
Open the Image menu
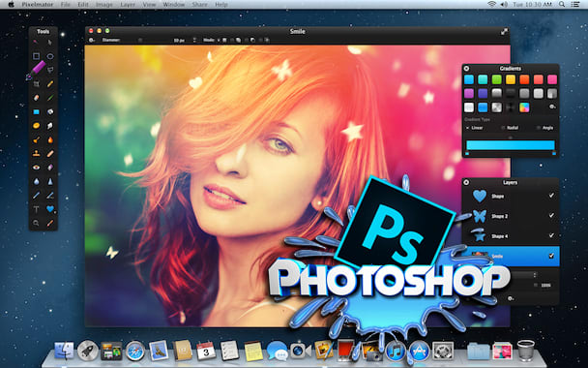pyautogui.click(x=103, y=5)
